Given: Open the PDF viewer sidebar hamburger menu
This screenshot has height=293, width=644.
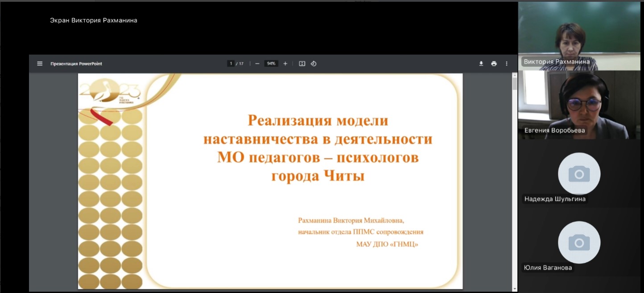Looking at the screenshot, I should [40, 64].
